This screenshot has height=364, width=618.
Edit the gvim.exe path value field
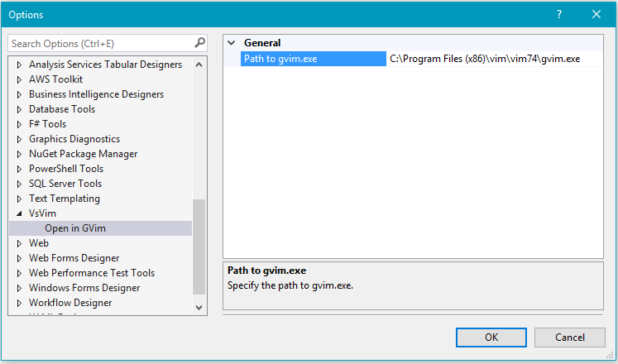[495, 59]
